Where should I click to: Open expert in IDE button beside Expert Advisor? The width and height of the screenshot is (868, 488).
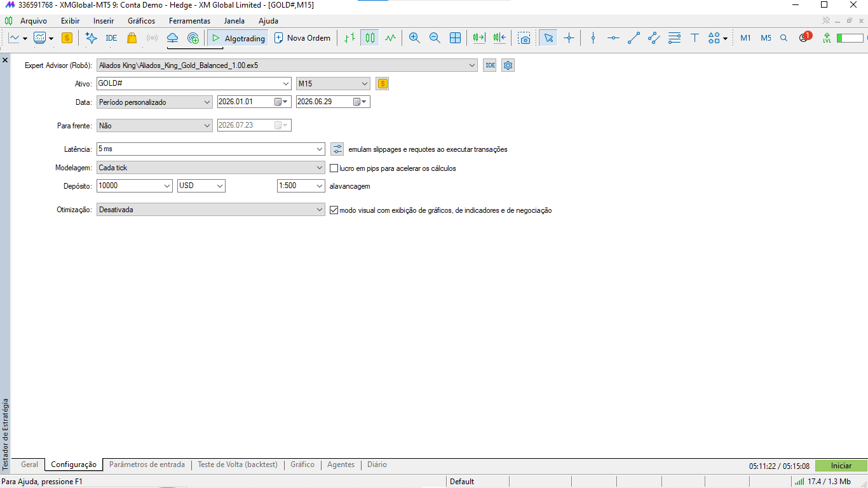point(490,65)
